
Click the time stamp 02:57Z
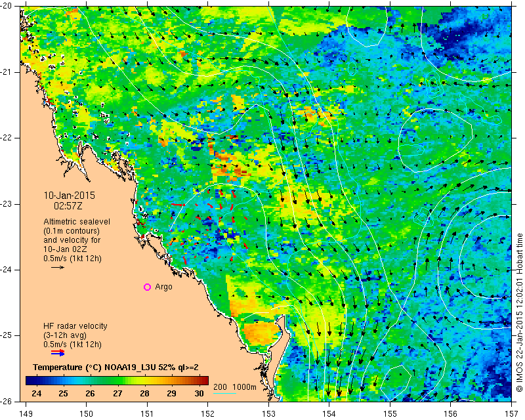pyautogui.click(x=68, y=205)
